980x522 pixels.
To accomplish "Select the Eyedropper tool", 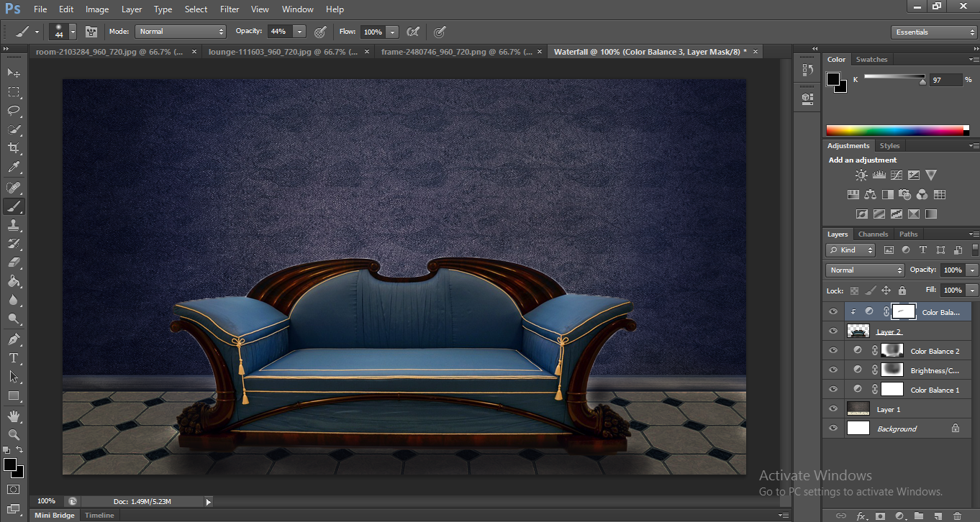I will coord(14,167).
